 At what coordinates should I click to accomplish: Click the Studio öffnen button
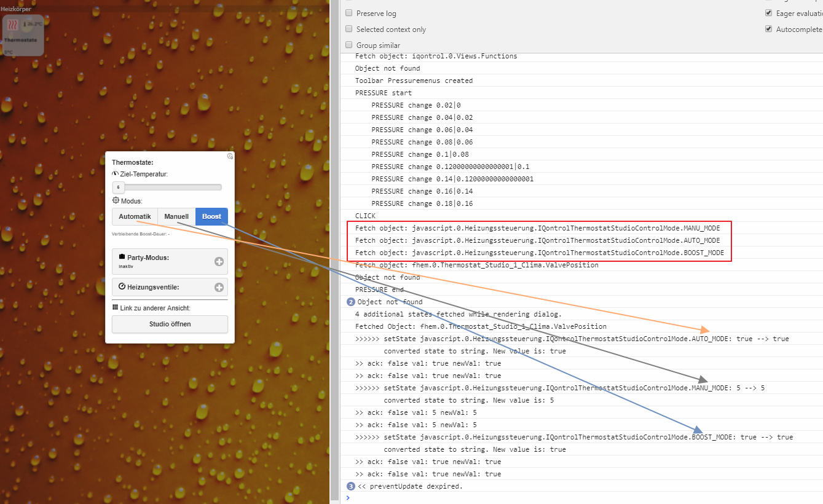pyautogui.click(x=170, y=324)
